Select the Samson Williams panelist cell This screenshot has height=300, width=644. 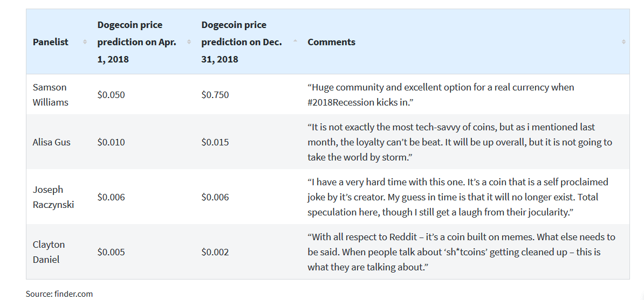[x=50, y=95]
